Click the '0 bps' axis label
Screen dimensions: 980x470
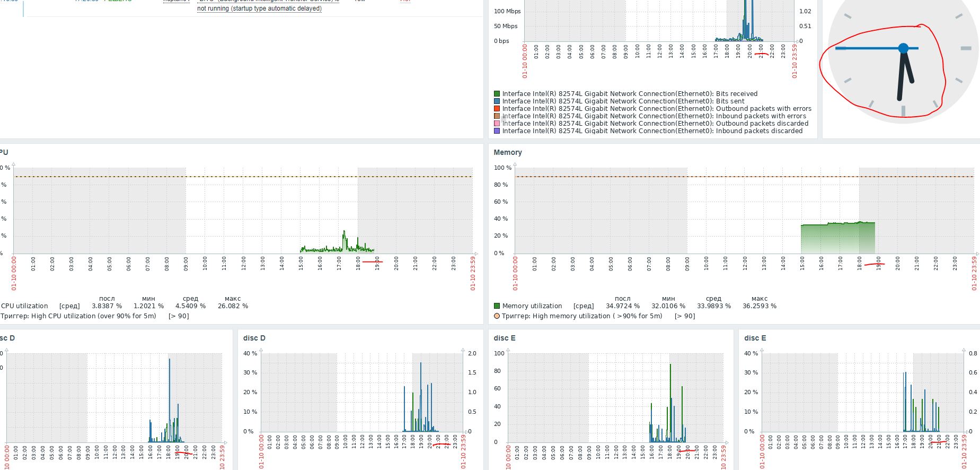[x=501, y=41]
